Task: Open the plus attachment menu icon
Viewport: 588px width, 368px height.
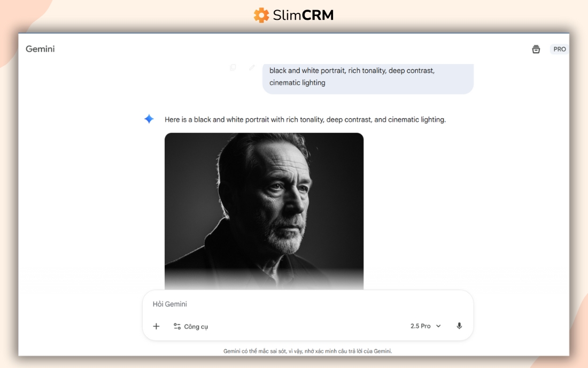Action: point(157,326)
